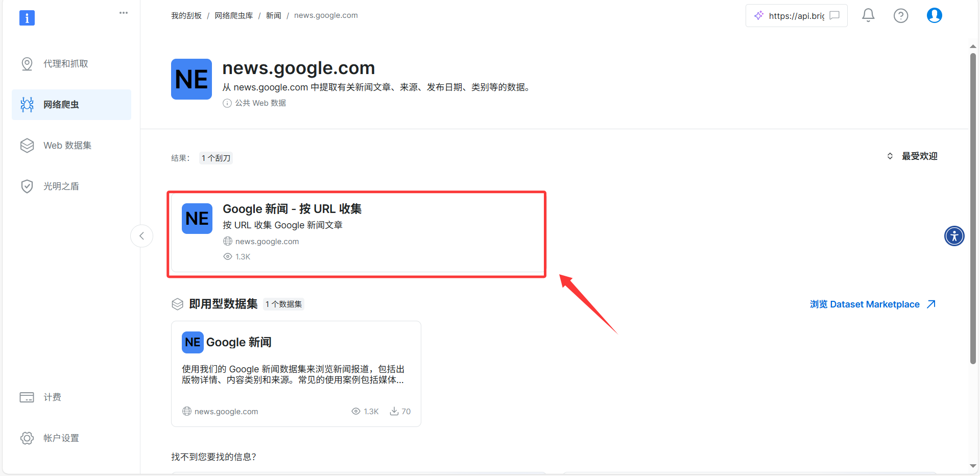This screenshot has width=980, height=476.
Task: Collapse the left sidebar
Action: pyautogui.click(x=142, y=236)
